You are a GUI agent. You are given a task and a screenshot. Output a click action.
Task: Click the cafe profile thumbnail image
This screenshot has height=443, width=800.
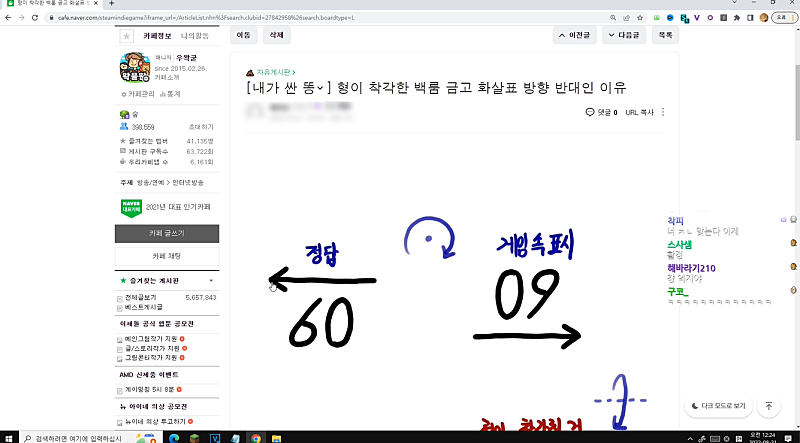(135, 68)
